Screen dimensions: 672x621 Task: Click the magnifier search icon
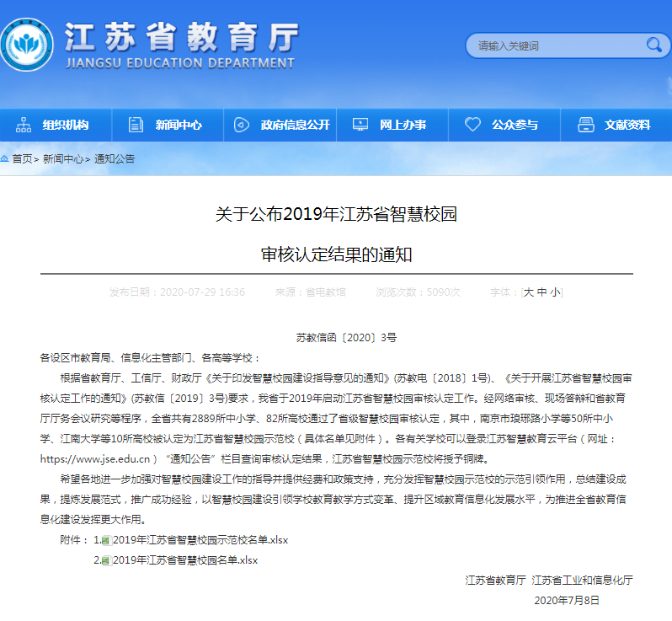(x=653, y=45)
